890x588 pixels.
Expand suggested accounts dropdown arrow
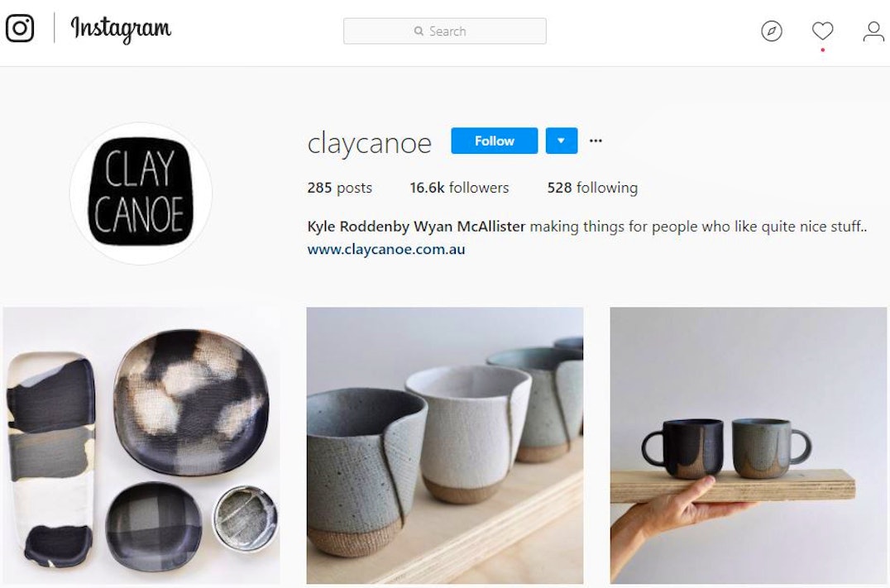(562, 141)
